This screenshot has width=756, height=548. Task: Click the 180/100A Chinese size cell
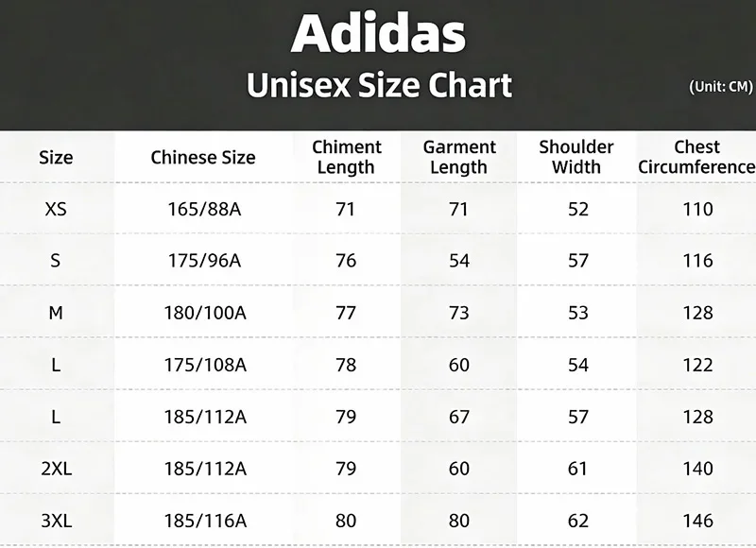205,314
